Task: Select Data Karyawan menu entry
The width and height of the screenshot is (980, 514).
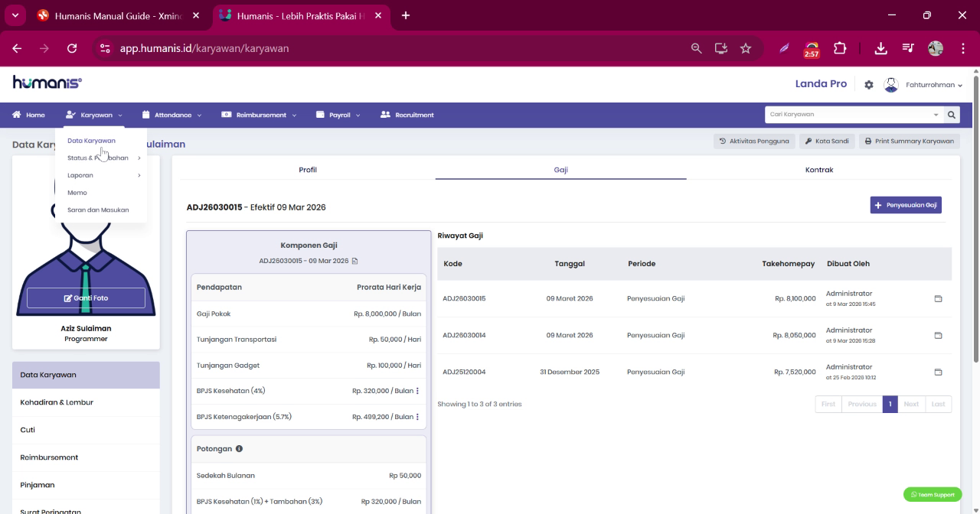Action: tap(91, 141)
